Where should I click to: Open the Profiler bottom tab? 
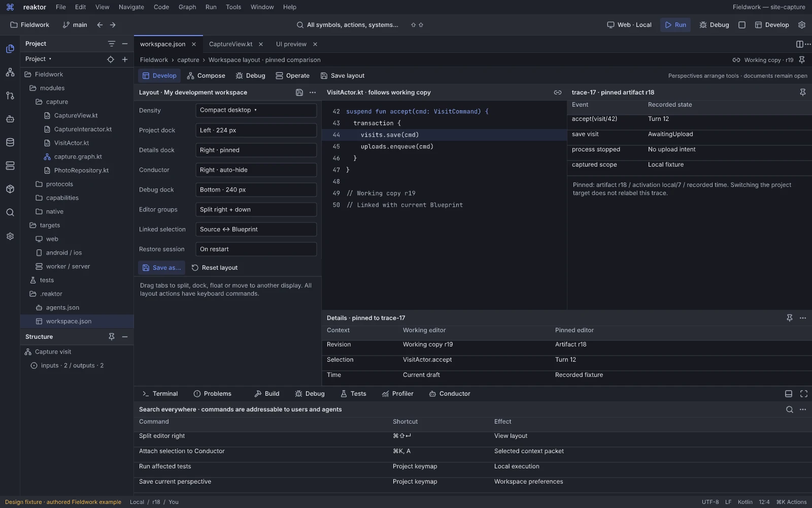398,394
